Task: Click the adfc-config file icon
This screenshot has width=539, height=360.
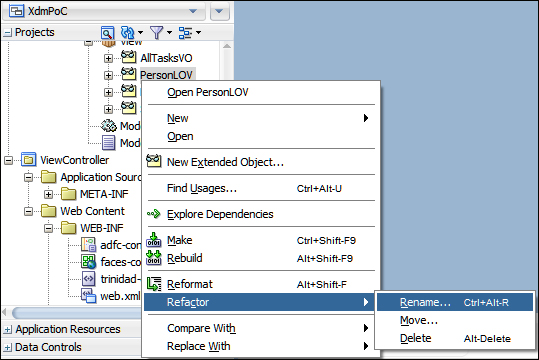Action: (x=88, y=245)
